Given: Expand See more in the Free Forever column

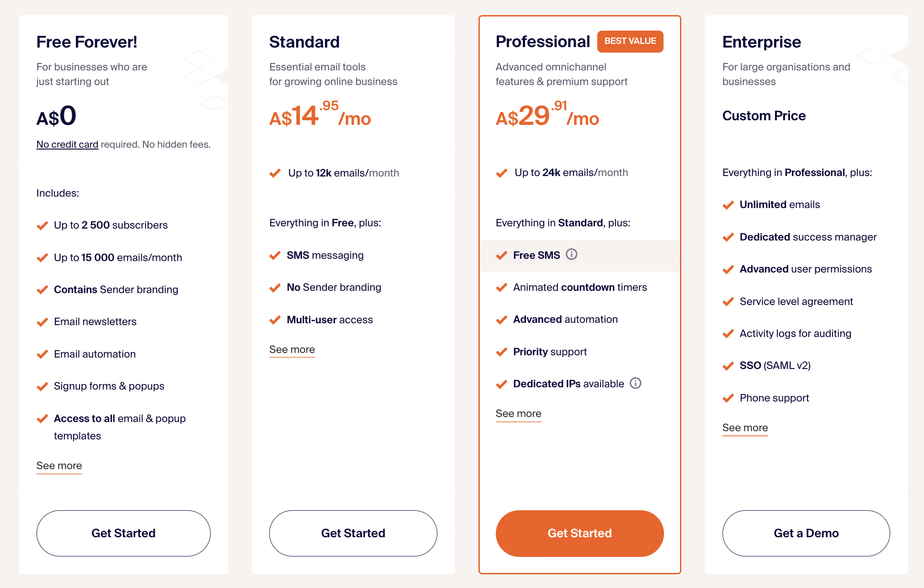Looking at the screenshot, I should (59, 466).
